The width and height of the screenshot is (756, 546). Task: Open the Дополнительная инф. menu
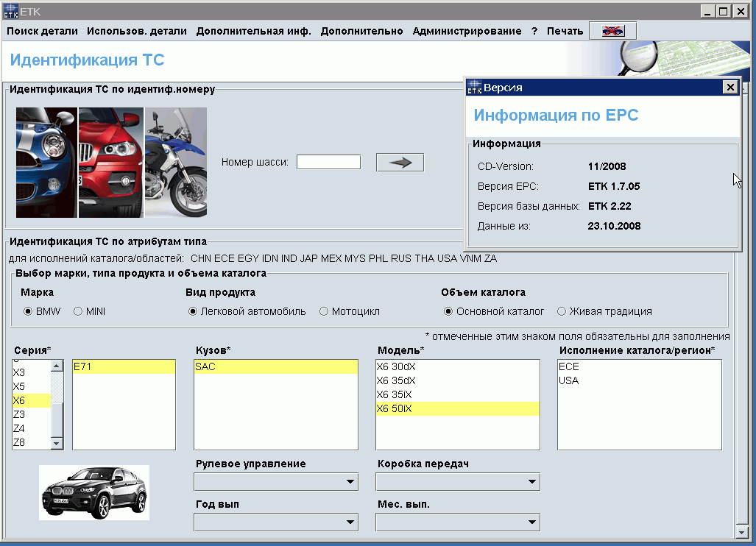(x=254, y=31)
